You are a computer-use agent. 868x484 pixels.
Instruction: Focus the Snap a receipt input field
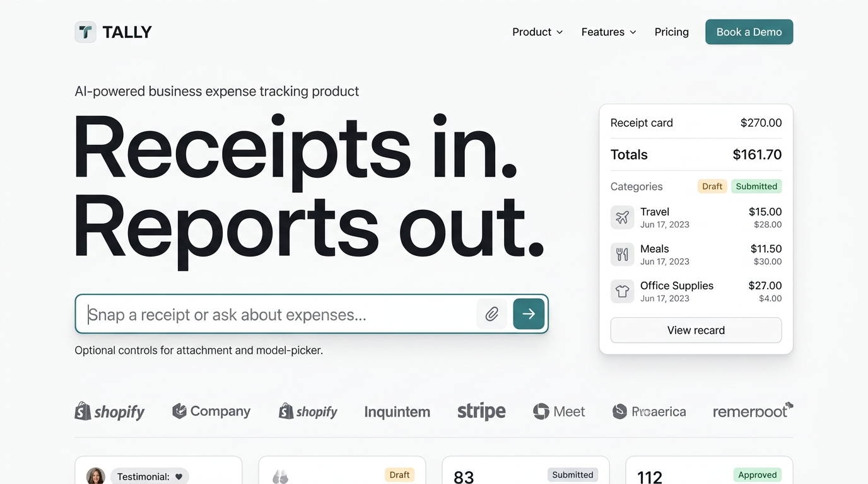[278, 314]
